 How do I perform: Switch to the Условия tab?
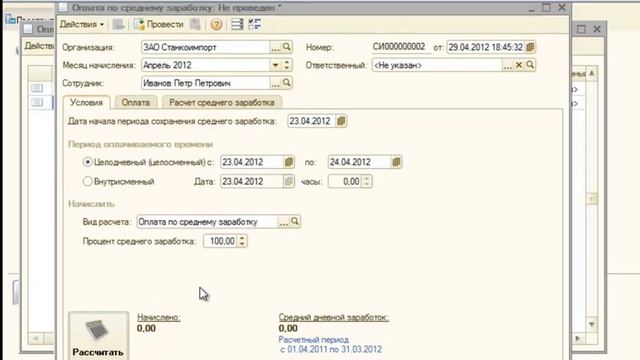pyautogui.click(x=86, y=102)
